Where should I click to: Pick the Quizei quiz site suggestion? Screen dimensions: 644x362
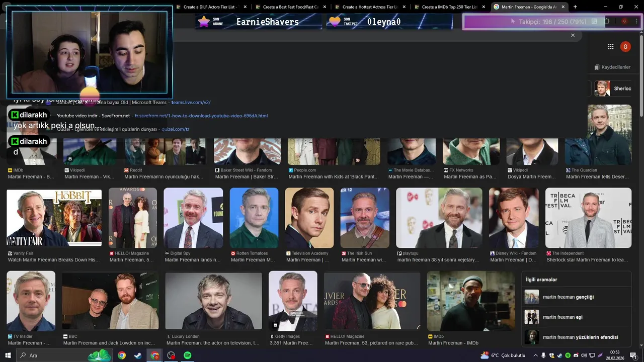pos(123,129)
